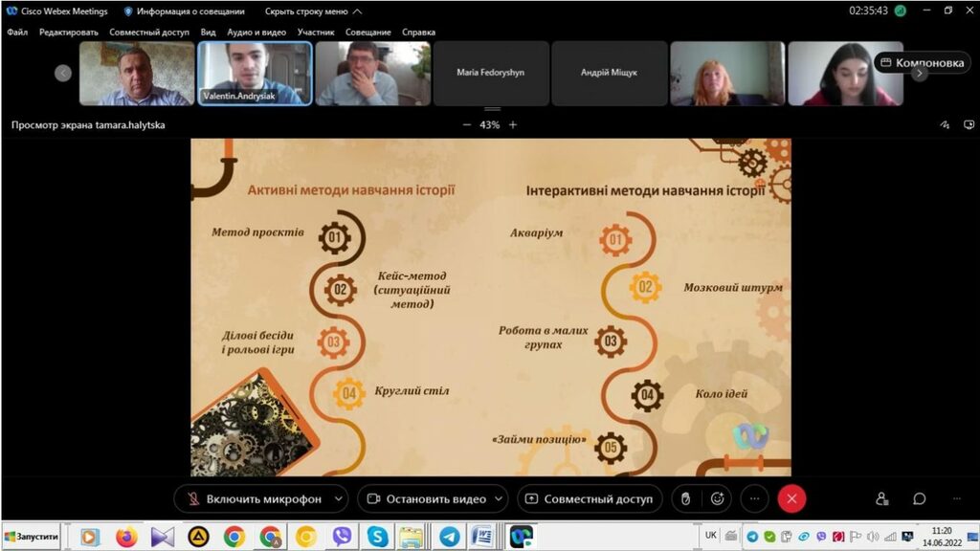Screen dimensions: 980x551
Task: Toggle camera with Остановить видео
Action: tap(427, 498)
